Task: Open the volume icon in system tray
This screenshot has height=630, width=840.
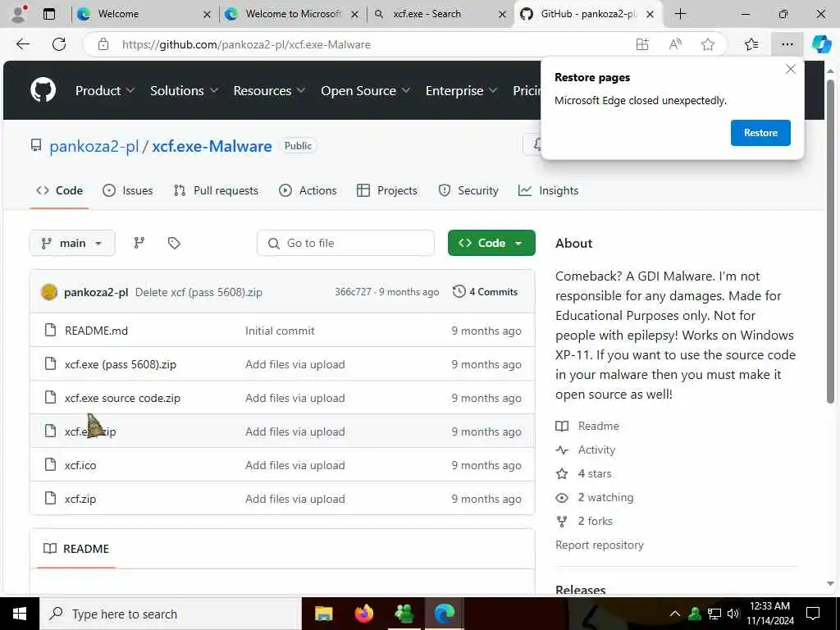Action: (x=733, y=614)
